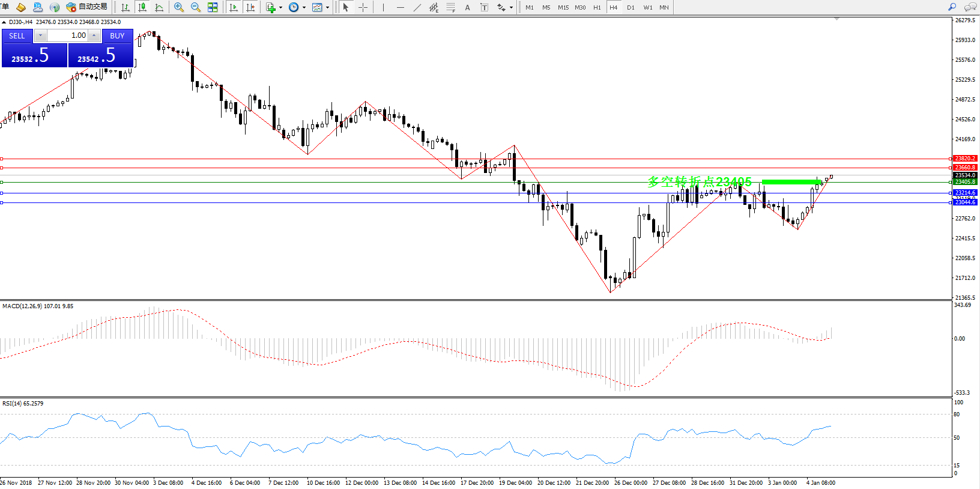Open the indicators list dropdown
Viewport: 980px width, 489px height.
pyautogui.click(x=274, y=7)
